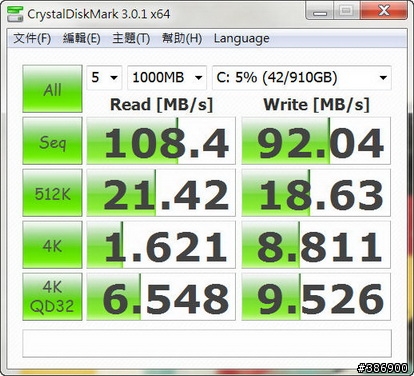Screen dimensions: 414x376
Task: Open the drive selector C: 5% dropdown
Action: 302,78
